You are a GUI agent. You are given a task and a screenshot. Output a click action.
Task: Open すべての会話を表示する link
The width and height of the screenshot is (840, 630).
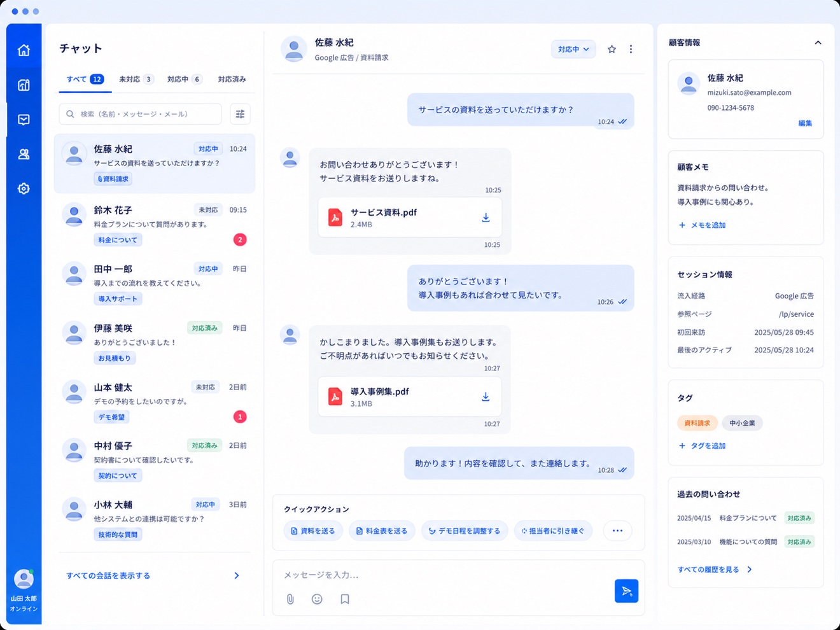pyautogui.click(x=108, y=575)
